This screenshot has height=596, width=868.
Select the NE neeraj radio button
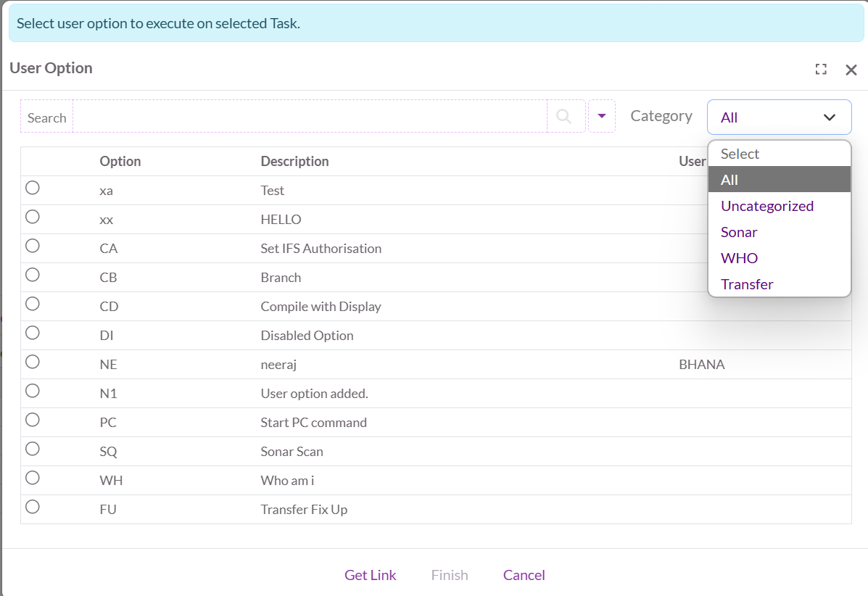click(33, 362)
